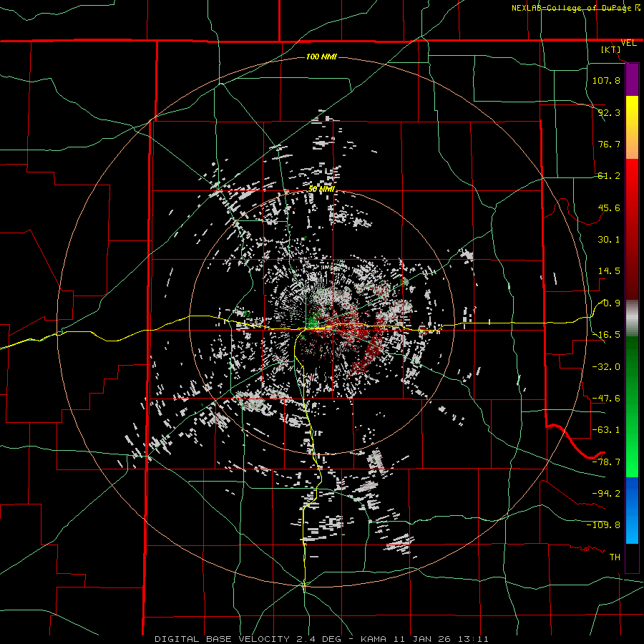This screenshot has width=644, height=644.
Task: Click the purple top segment of color bar
Action: (x=632, y=80)
